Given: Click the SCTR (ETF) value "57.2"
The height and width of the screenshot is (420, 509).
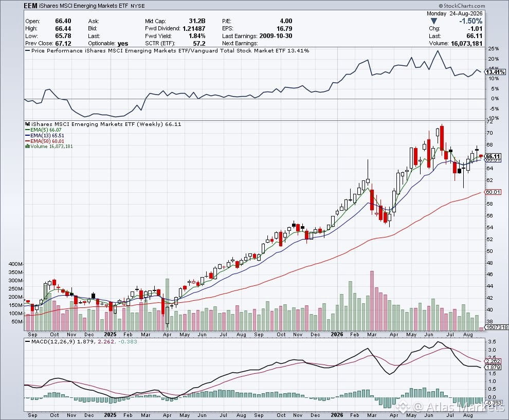Looking at the screenshot, I should point(199,44).
